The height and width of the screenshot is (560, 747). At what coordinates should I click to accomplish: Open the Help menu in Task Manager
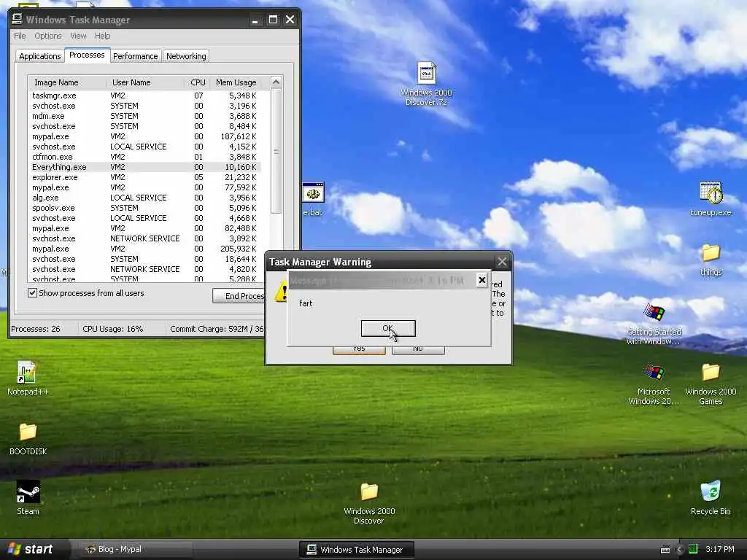(x=102, y=36)
